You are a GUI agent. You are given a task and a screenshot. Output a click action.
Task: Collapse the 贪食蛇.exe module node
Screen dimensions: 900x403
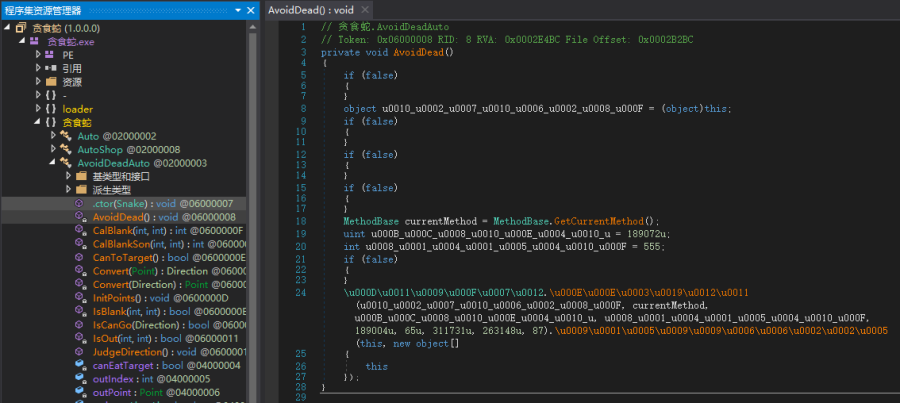[x=22, y=41]
